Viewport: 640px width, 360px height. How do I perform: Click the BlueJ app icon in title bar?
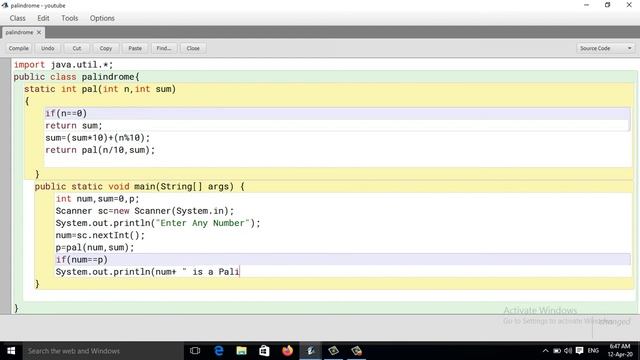[x=5, y=5]
